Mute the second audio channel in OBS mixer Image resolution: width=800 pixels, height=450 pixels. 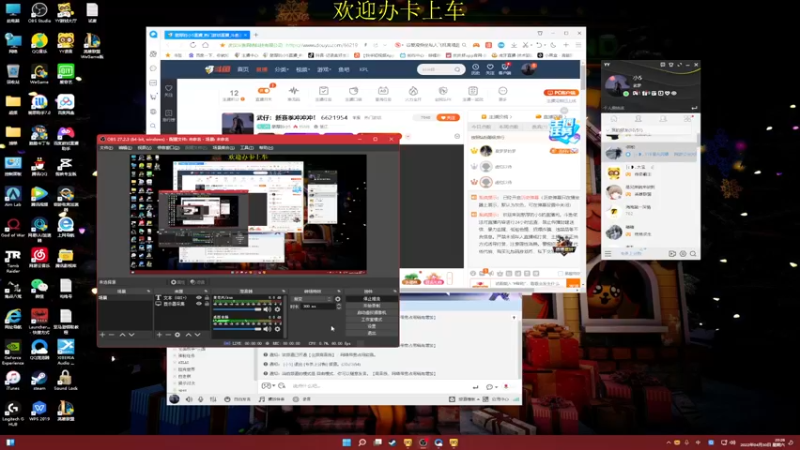[x=267, y=329]
